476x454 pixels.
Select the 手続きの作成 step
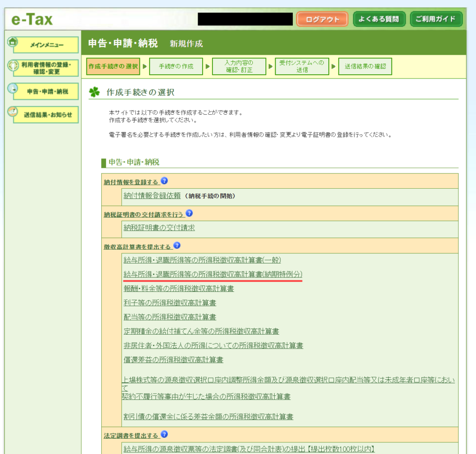[176, 66]
